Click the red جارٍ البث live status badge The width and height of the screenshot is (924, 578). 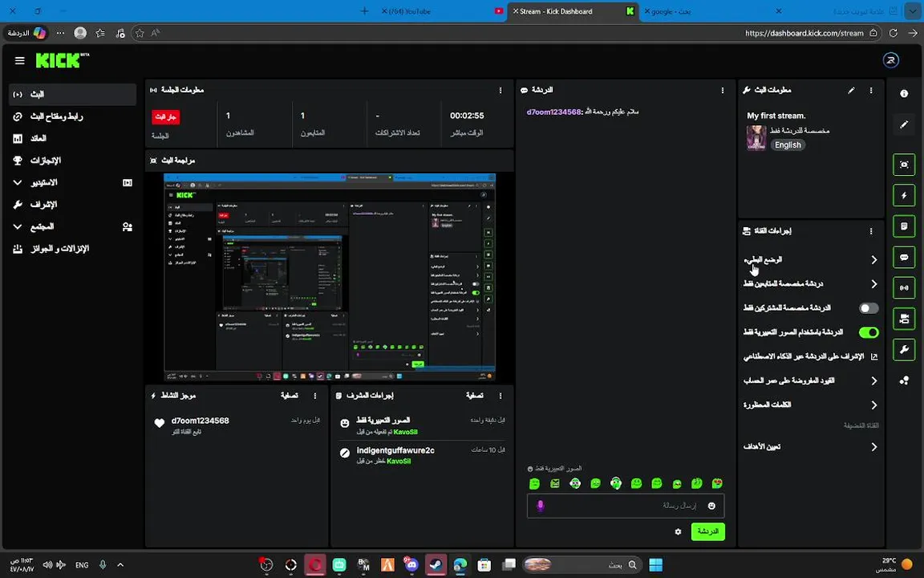pyautogui.click(x=165, y=116)
